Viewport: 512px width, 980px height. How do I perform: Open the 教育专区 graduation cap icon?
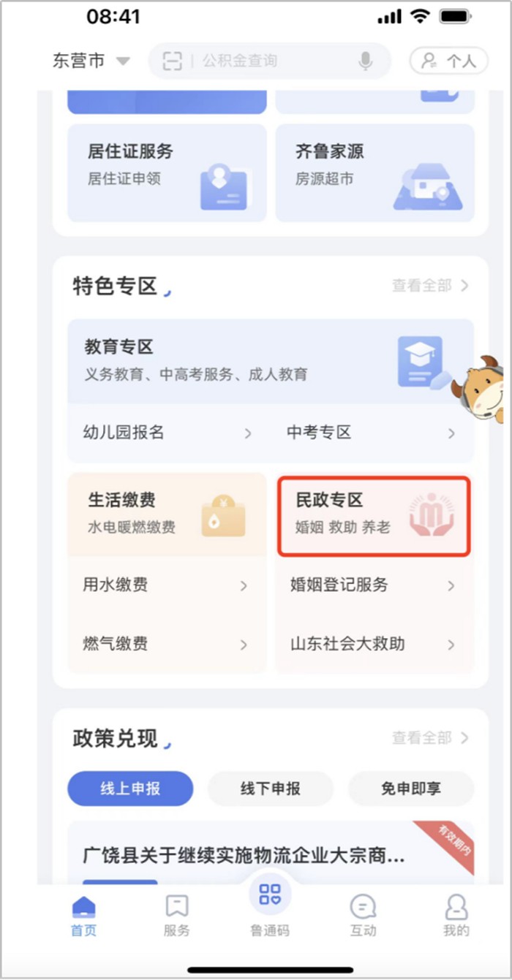423,362
